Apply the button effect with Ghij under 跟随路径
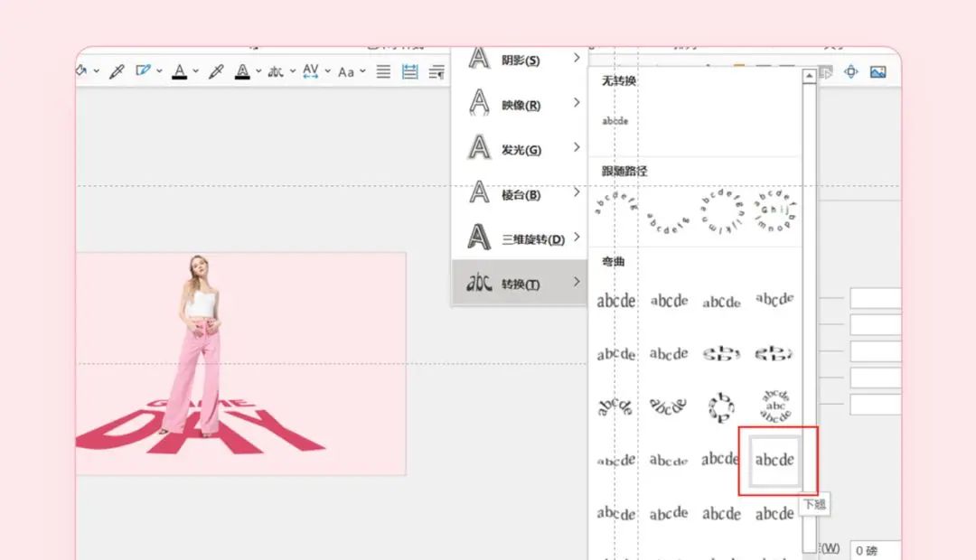Viewport: 976px width, 560px height. click(774, 211)
